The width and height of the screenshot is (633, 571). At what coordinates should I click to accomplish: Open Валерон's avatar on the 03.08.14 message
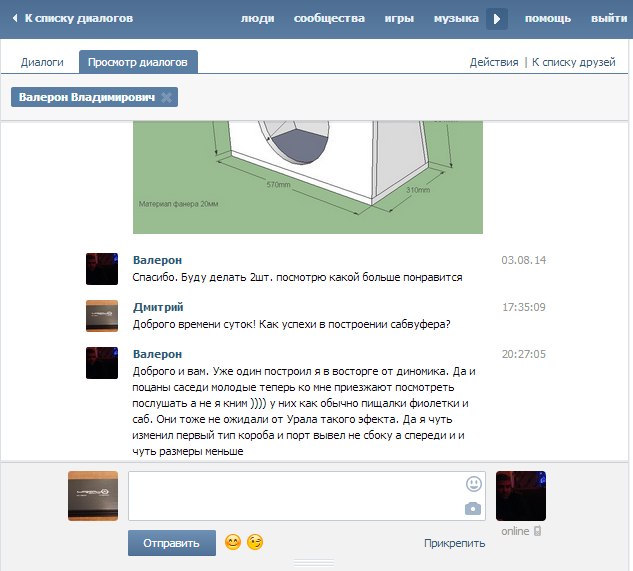point(102,269)
